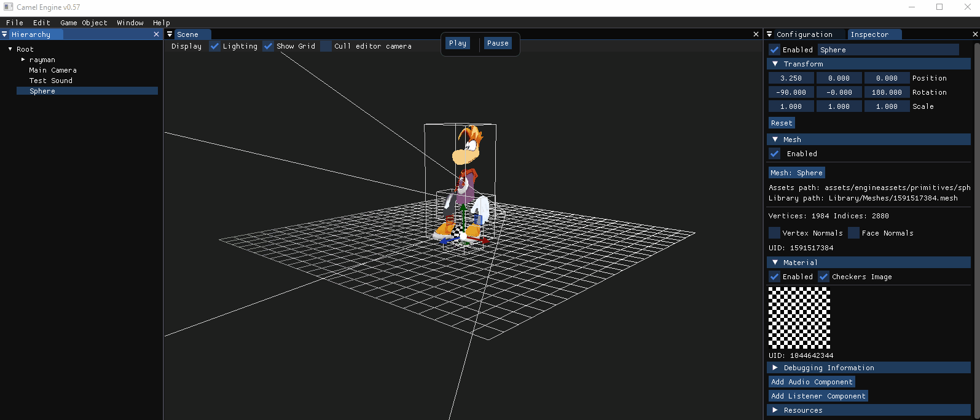
Task: Open the Game Object menu
Action: 84,23
